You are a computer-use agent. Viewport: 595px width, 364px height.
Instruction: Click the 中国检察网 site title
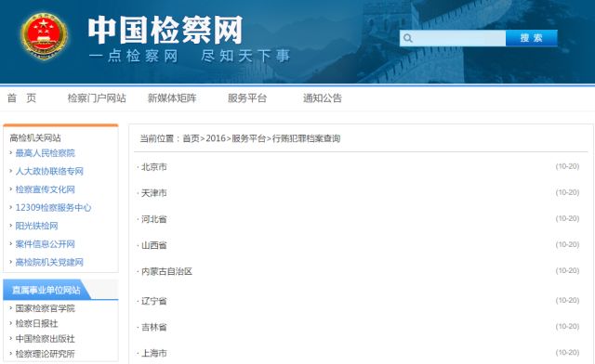click(165, 30)
